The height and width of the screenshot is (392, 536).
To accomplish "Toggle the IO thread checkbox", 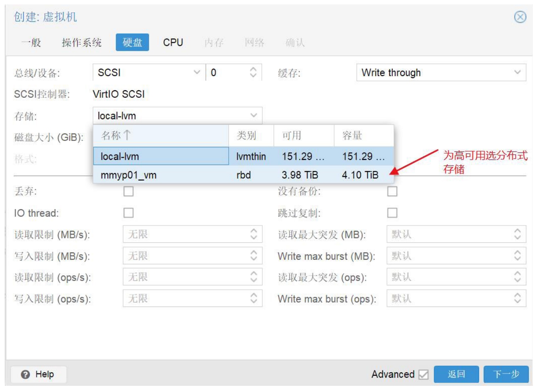I will (128, 213).
